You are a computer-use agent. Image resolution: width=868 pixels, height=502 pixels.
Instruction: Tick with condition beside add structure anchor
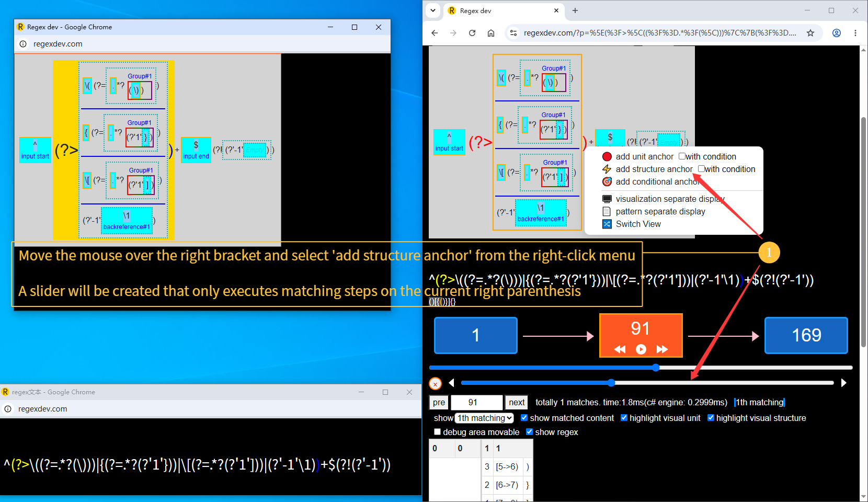pyautogui.click(x=701, y=169)
